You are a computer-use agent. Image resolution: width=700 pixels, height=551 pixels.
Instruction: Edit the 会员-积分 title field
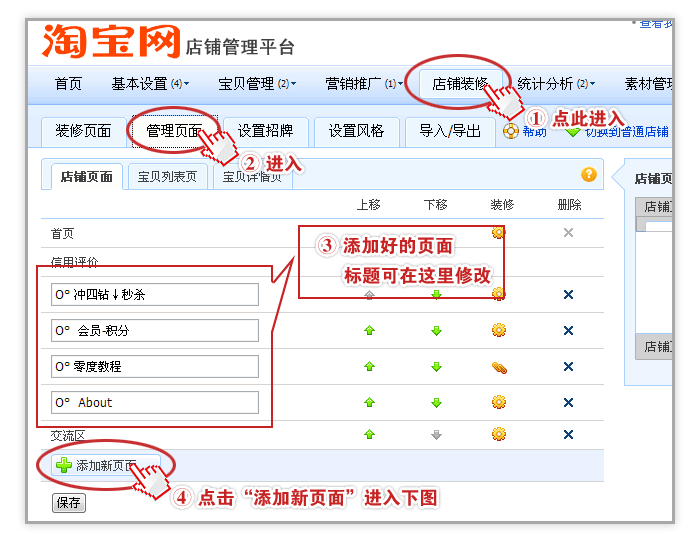coord(155,330)
